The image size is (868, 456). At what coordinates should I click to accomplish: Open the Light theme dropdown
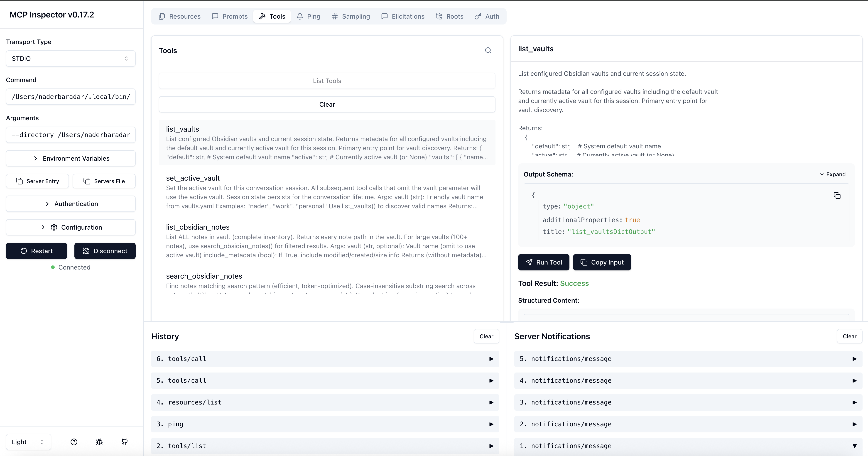click(28, 442)
